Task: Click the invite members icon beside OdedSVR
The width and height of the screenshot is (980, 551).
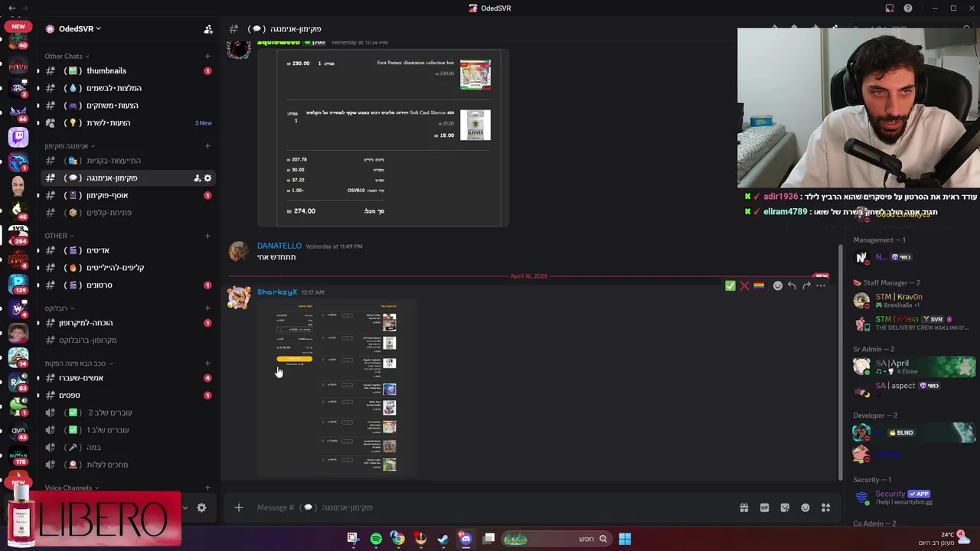Action: (208, 29)
